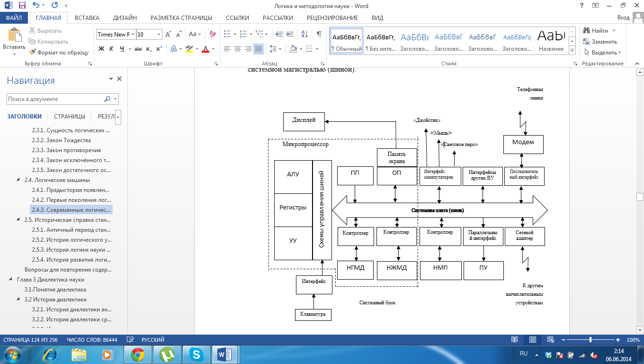
Task: Switch to the ВСТАВКА ribbon tab
Action: pos(87,18)
